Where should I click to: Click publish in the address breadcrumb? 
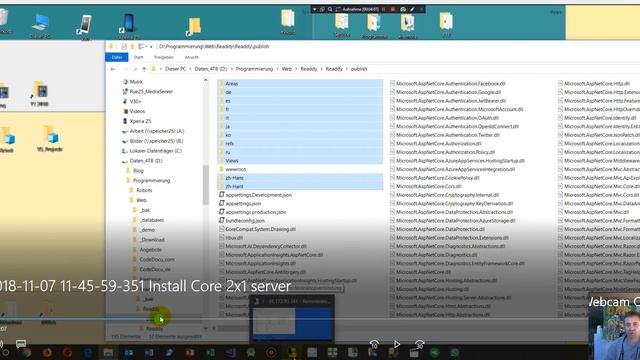click(359, 69)
